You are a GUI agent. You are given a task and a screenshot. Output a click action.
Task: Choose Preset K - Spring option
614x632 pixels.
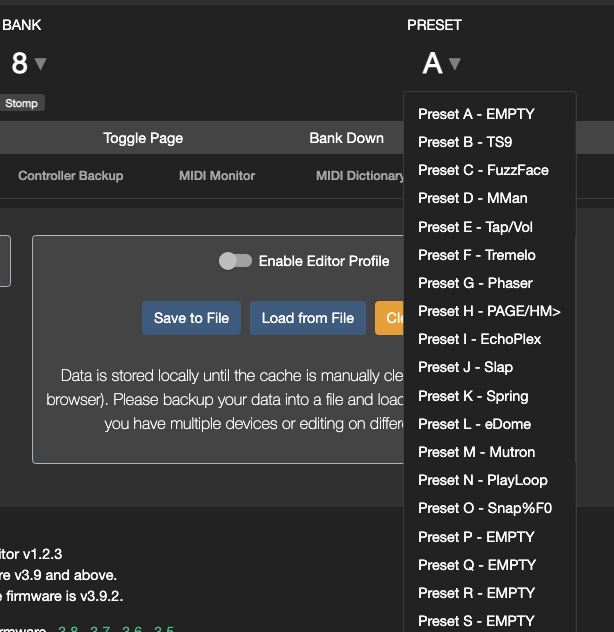tap(473, 396)
